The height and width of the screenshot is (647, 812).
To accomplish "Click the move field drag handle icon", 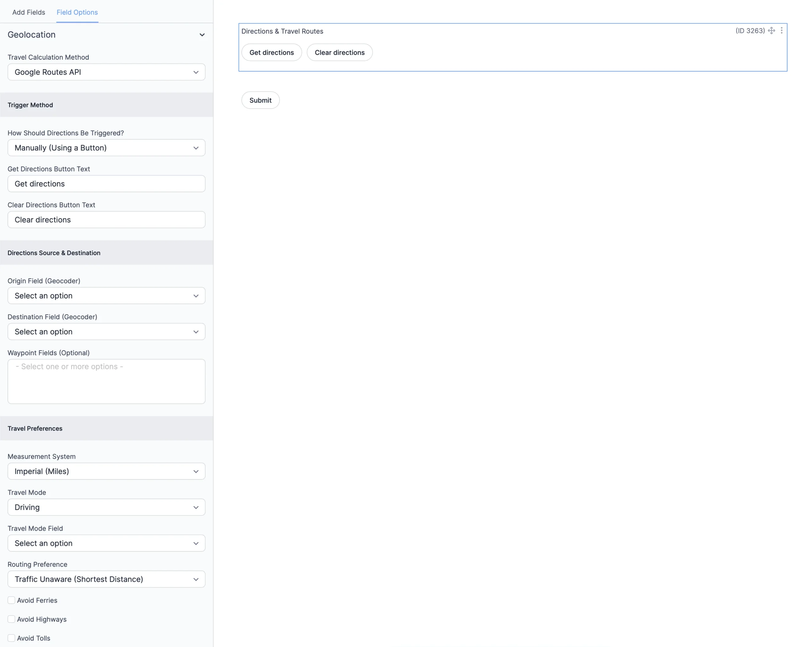I will pyautogui.click(x=771, y=31).
